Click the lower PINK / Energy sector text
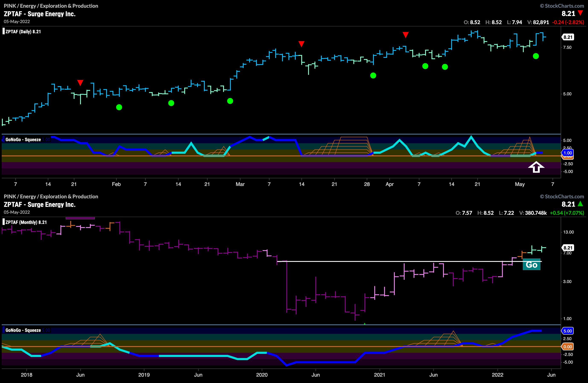This screenshot has width=588, height=383. (x=51, y=196)
